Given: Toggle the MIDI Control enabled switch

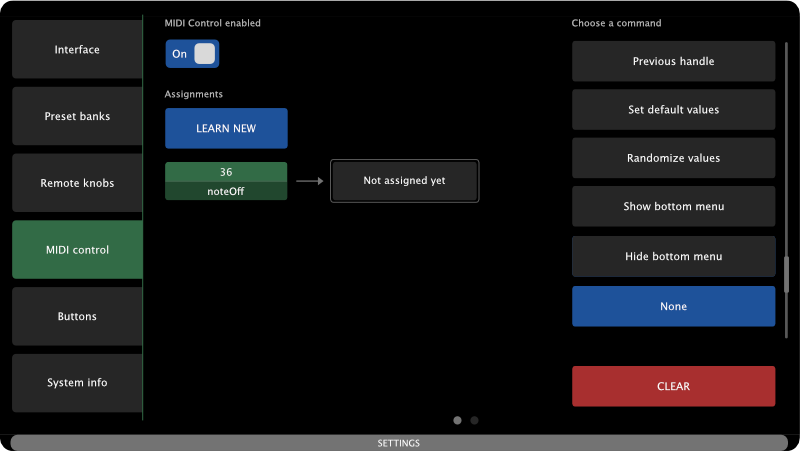Looking at the screenshot, I should click(x=192, y=54).
